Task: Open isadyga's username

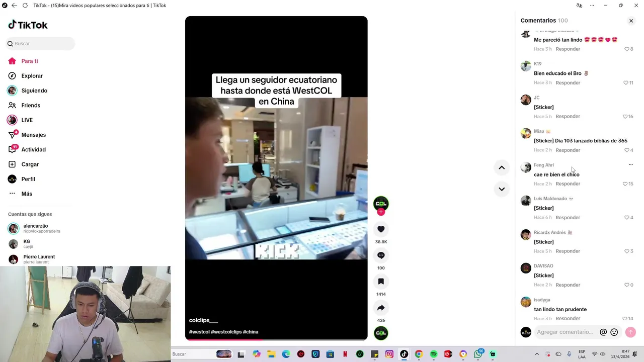Action: pos(542,300)
